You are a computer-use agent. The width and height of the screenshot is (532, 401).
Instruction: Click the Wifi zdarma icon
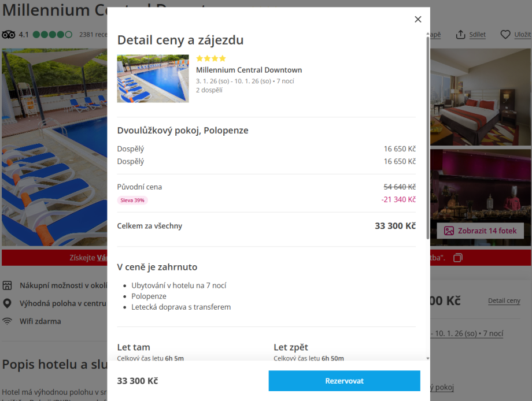click(8, 321)
